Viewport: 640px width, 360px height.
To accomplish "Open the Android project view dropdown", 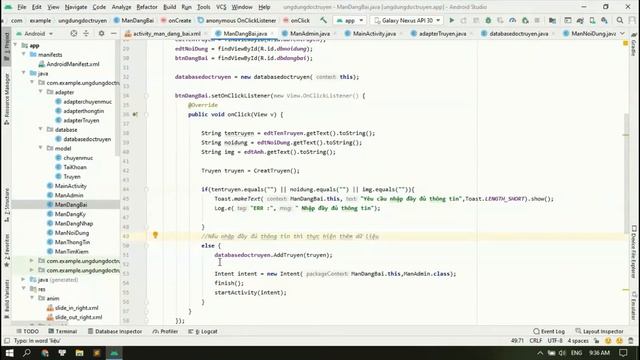I will [x=35, y=33].
